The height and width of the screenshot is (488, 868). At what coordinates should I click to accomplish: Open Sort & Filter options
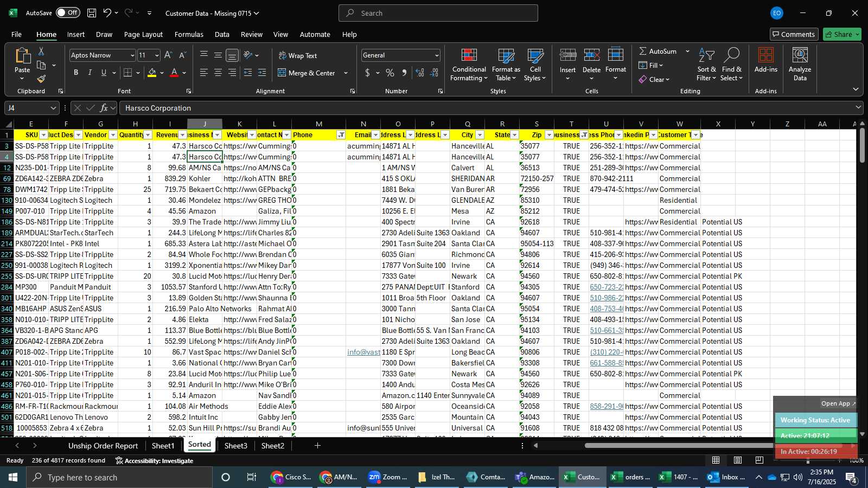(x=706, y=65)
